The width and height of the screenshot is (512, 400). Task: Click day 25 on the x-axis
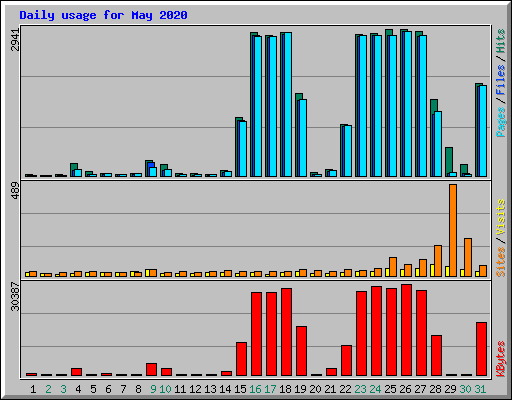[x=390, y=389]
